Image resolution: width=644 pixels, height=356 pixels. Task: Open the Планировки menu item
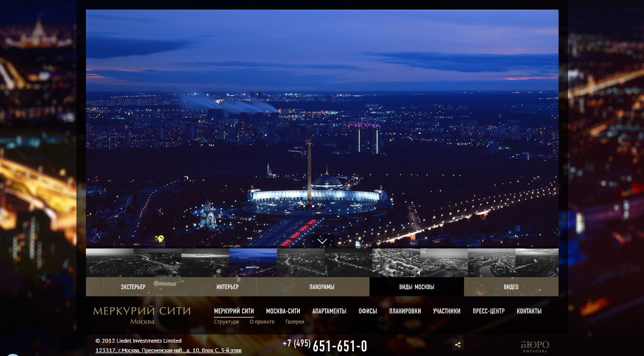405,311
